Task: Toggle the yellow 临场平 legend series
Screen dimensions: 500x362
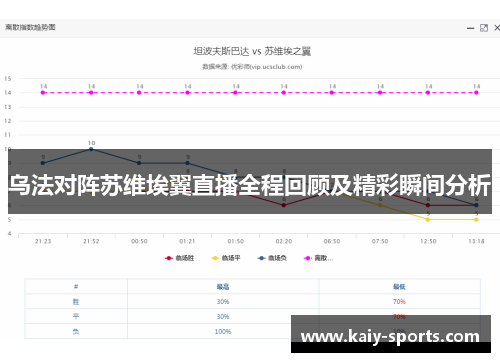Action: (226, 258)
